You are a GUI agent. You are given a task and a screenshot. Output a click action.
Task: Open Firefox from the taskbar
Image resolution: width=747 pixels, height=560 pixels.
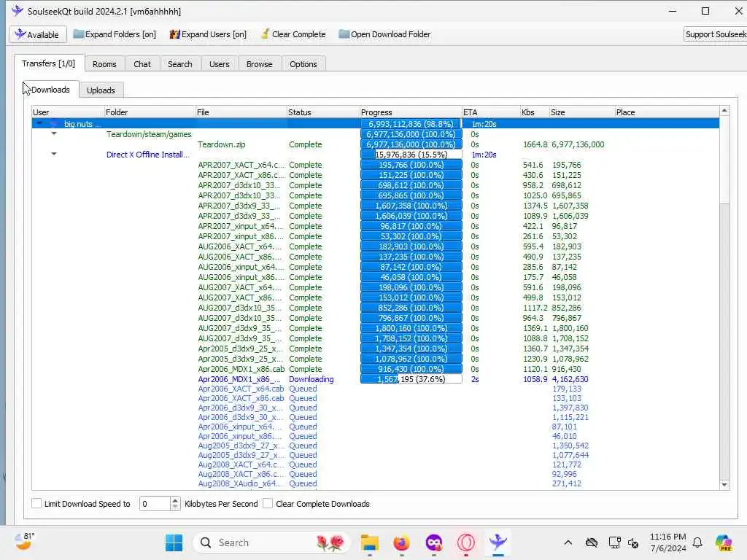(402, 542)
